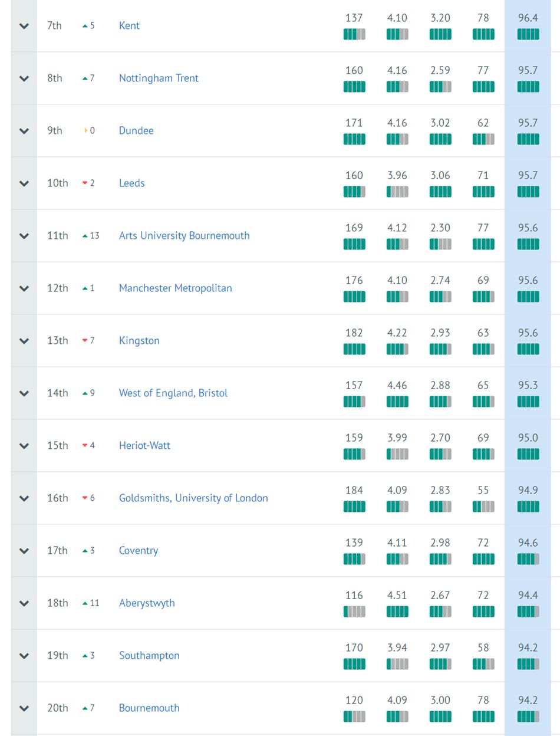Click the bar gauge under 2.59 for Nottingham Trent
The image size is (560, 736).
(x=440, y=87)
